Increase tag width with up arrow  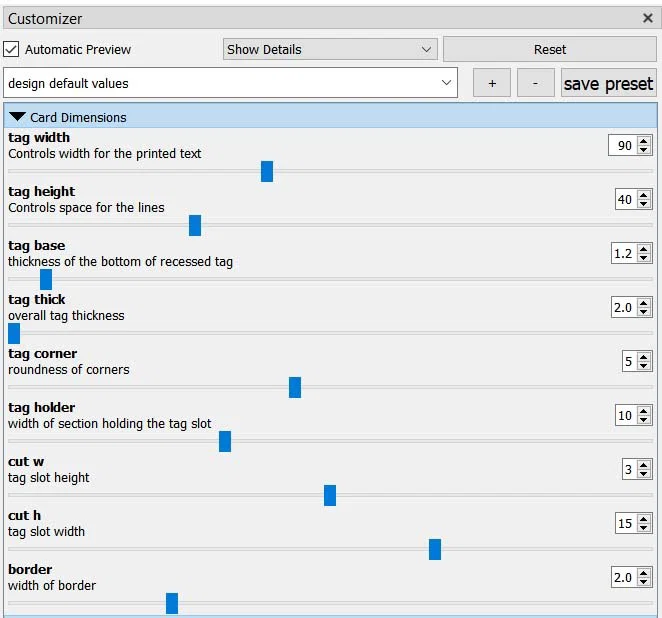643,141
